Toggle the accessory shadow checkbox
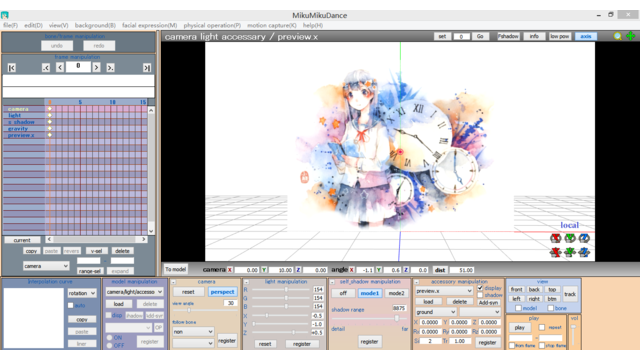640x360 pixels. [480, 295]
